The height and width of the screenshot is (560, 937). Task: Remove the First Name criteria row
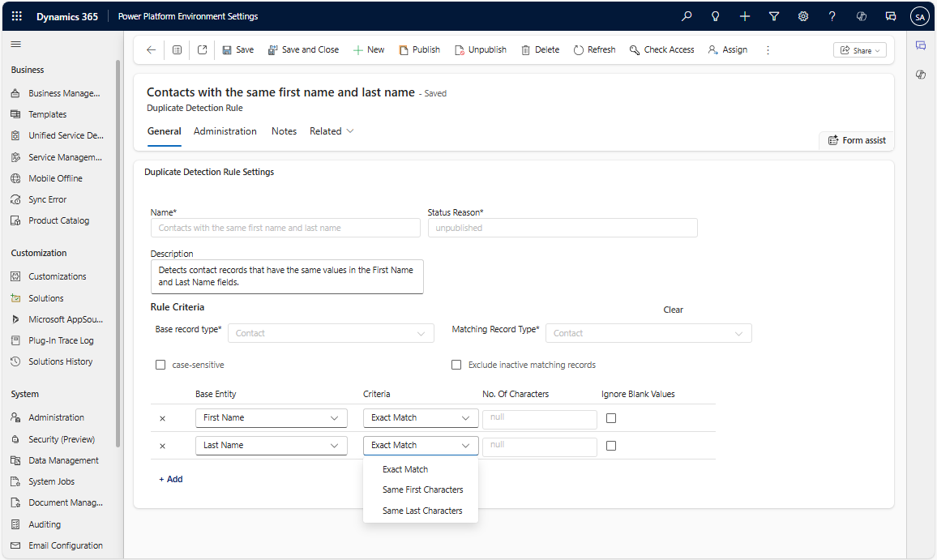click(162, 418)
